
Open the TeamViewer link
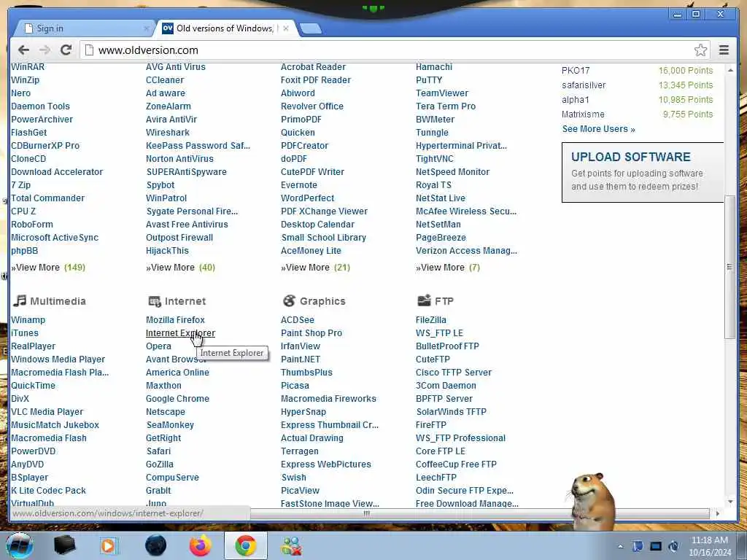pos(442,93)
